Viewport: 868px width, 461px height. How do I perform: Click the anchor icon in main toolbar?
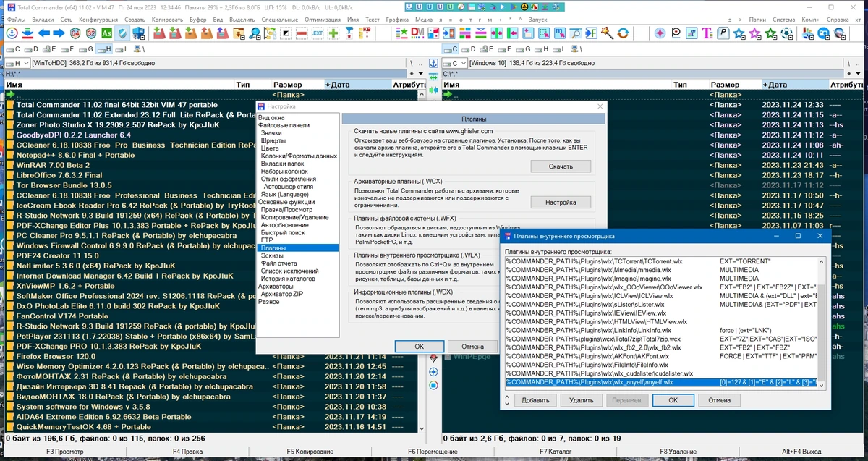coord(12,33)
